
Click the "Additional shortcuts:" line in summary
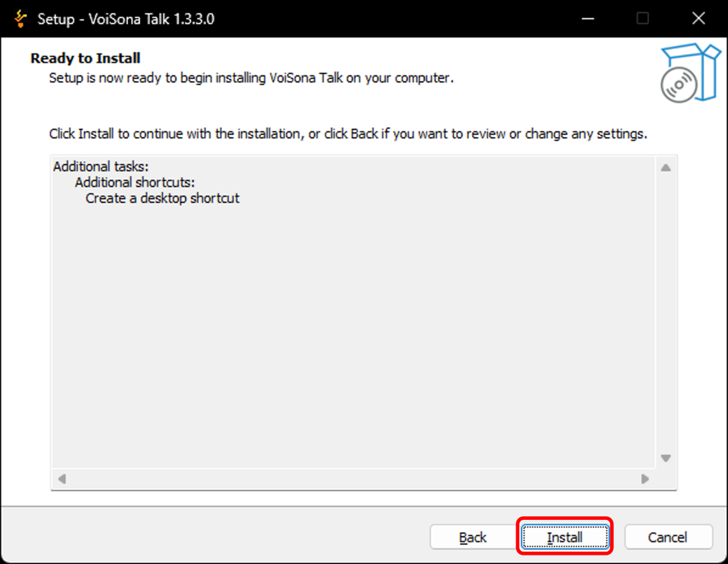coord(134,183)
